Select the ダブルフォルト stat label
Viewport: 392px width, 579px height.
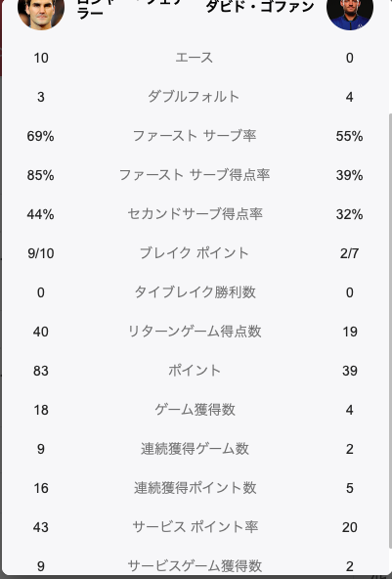[194, 97]
